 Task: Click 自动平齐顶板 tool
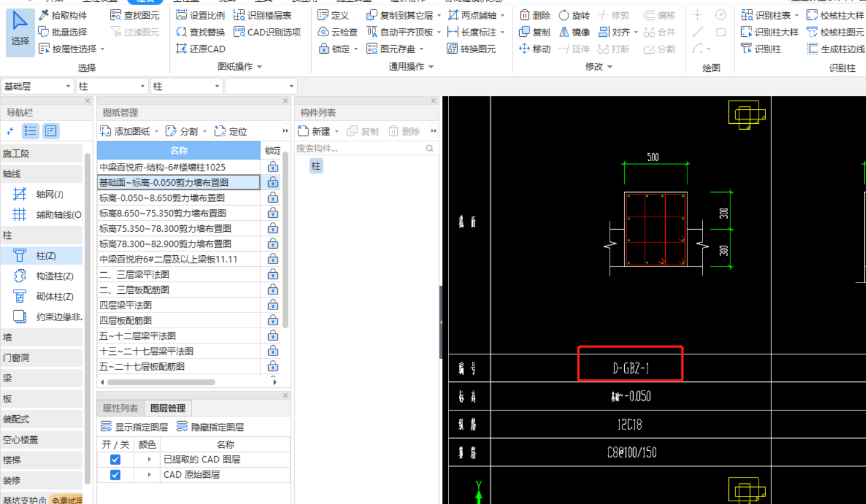pos(400,32)
